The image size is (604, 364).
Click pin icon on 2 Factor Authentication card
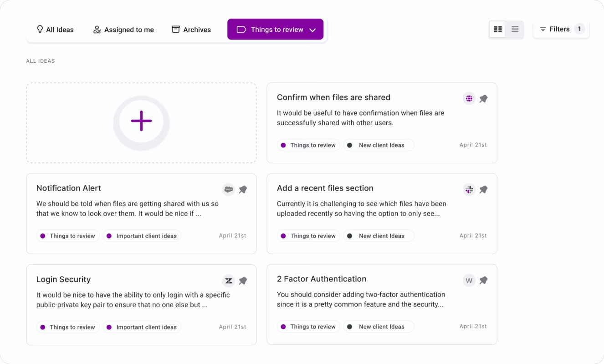coord(483,281)
